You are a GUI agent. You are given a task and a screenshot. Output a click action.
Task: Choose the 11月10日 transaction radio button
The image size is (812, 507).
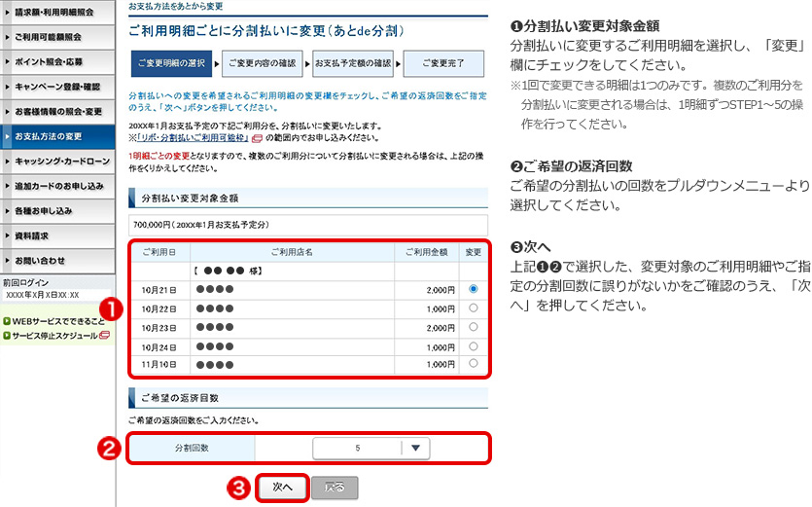(x=474, y=364)
